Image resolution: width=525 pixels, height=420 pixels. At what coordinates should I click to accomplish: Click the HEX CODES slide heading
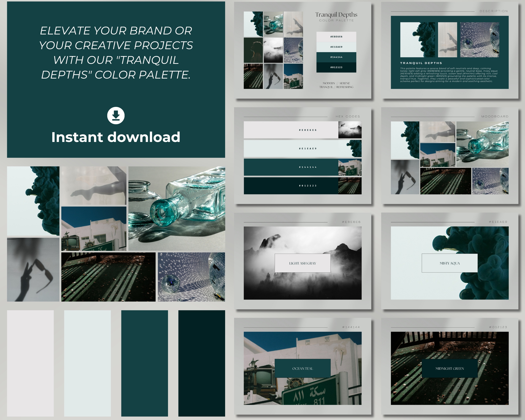tap(348, 117)
